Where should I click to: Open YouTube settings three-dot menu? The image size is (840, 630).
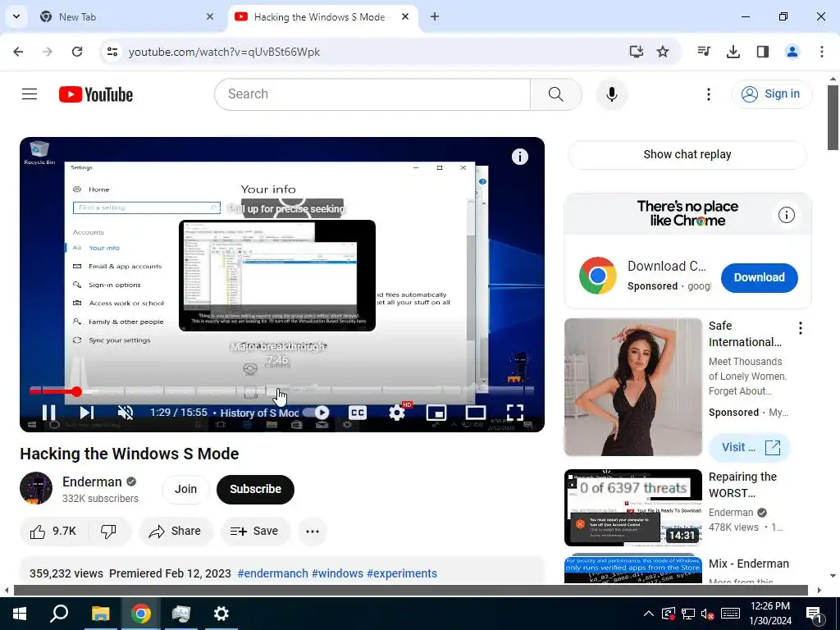(708, 94)
